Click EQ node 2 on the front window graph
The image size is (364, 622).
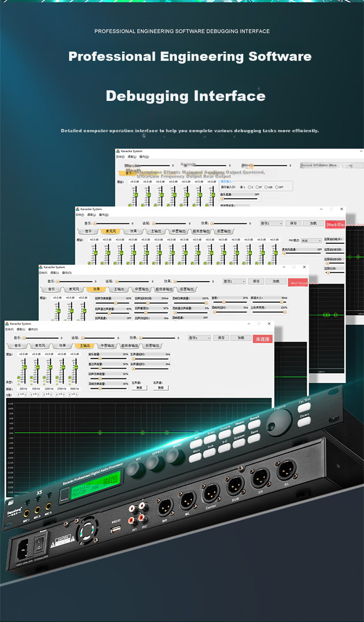coord(142,432)
